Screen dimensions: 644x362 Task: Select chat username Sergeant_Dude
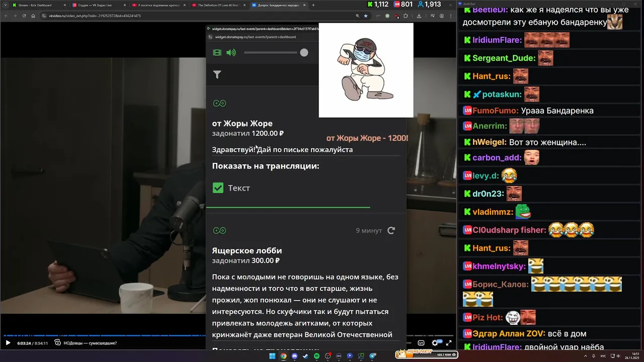[x=504, y=58]
